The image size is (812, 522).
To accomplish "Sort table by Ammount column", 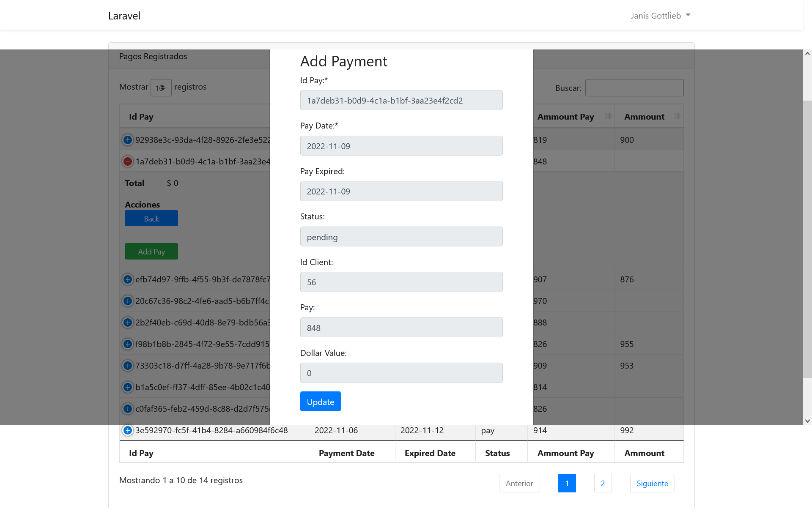I will [x=644, y=117].
